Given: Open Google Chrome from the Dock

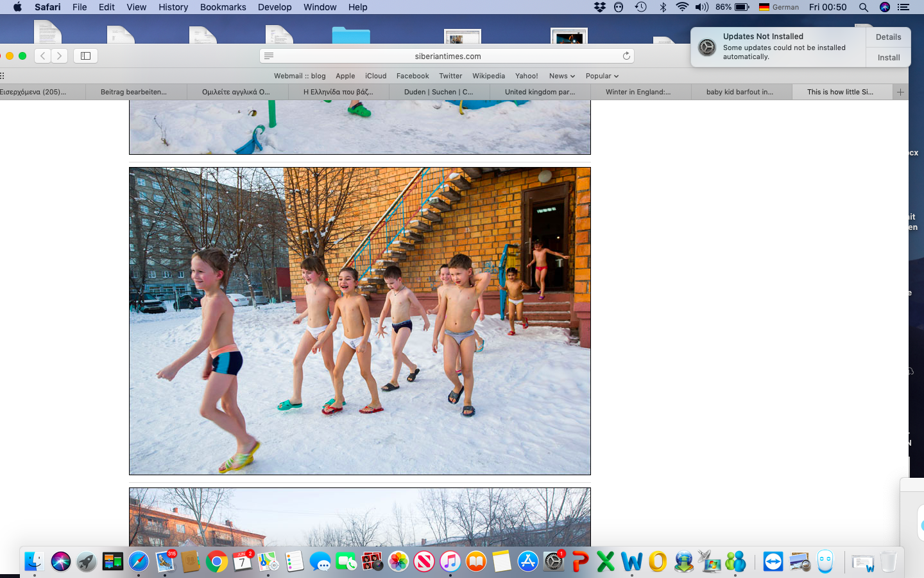Looking at the screenshot, I should tap(217, 562).
